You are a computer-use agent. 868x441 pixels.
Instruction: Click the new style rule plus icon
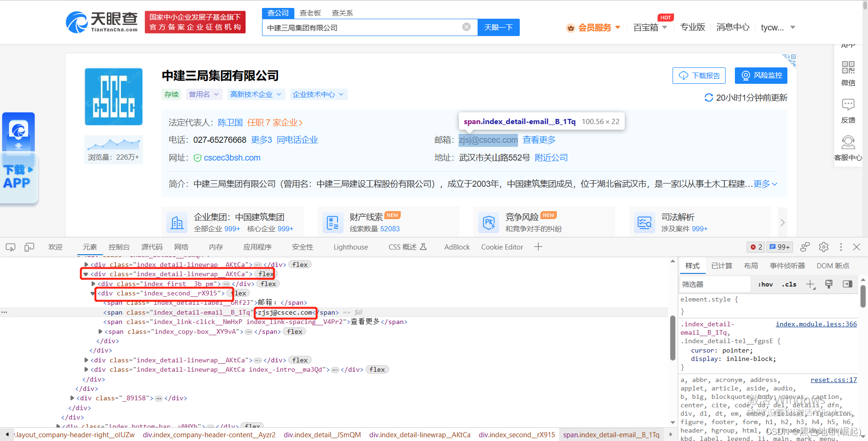pos(810,284)
